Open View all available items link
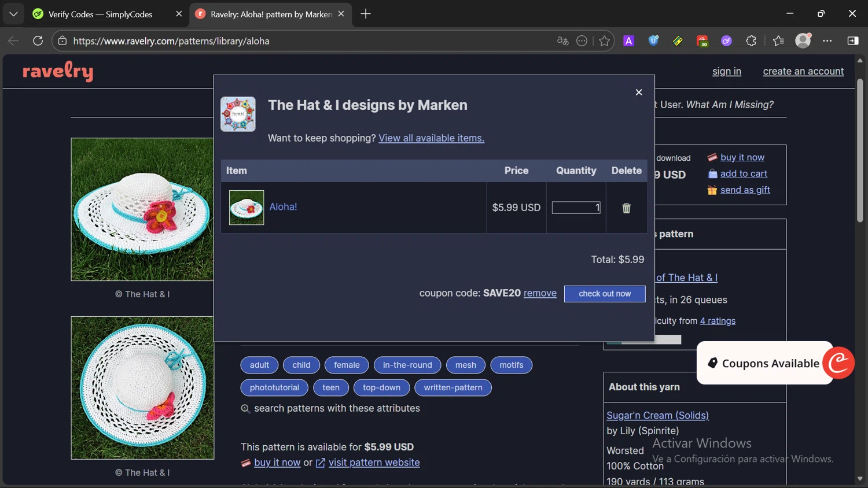The image size is (868, 488). point(431,138)
